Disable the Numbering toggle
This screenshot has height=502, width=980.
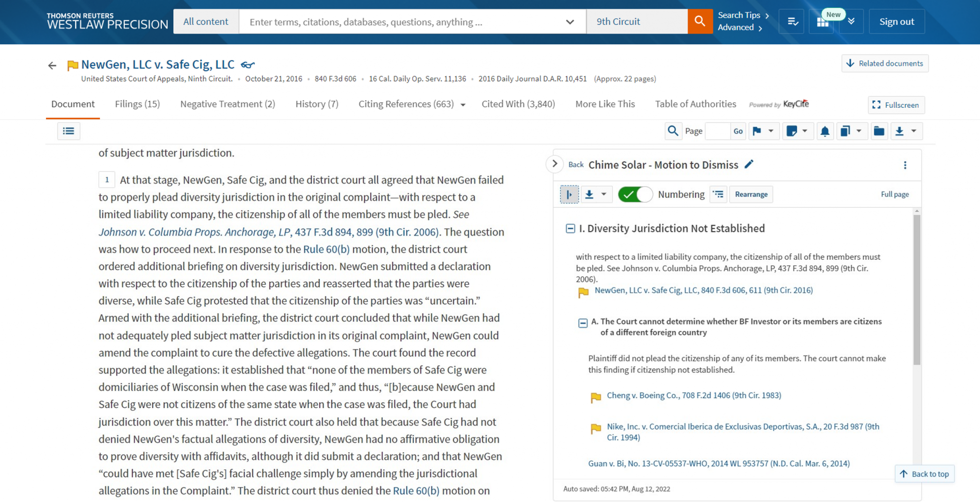click(x=635, y=194)
